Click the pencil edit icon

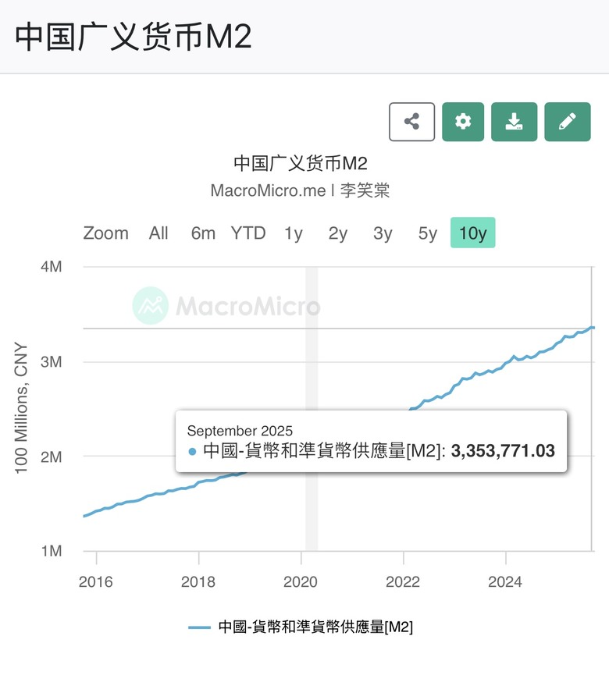point(568,122)
